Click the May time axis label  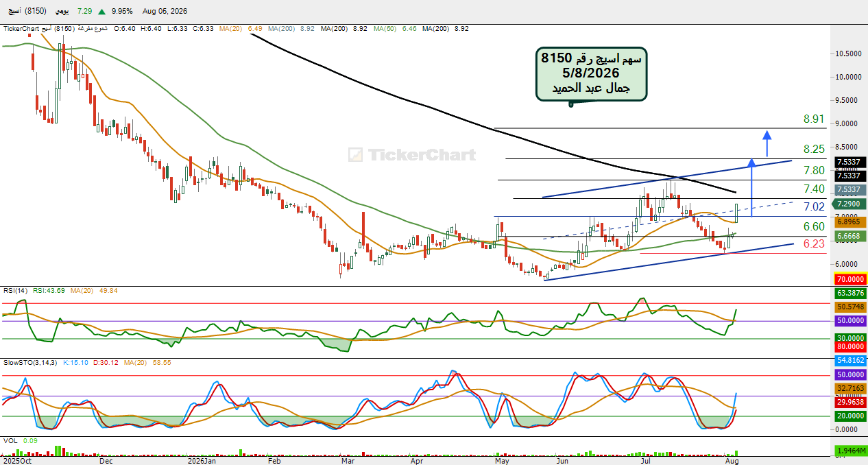point(503,461)
